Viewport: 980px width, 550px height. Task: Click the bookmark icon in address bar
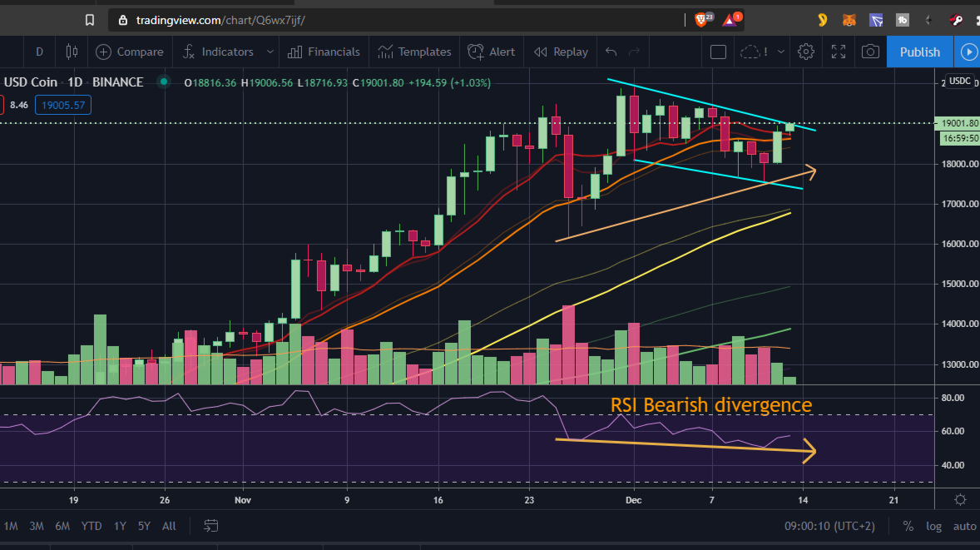point(89,20)
